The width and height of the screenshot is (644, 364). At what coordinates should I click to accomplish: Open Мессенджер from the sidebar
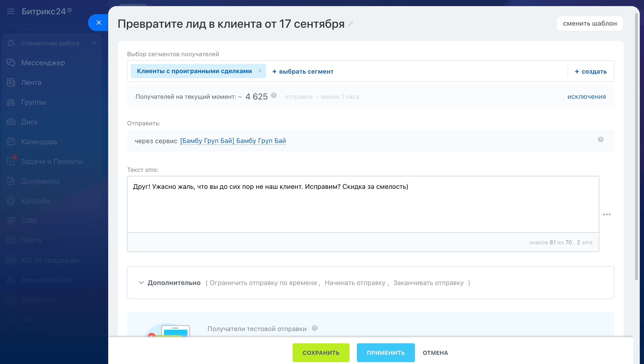43,63
